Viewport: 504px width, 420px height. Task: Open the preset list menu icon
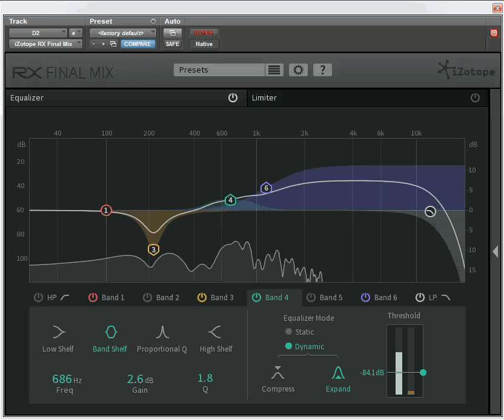point(274,70)
